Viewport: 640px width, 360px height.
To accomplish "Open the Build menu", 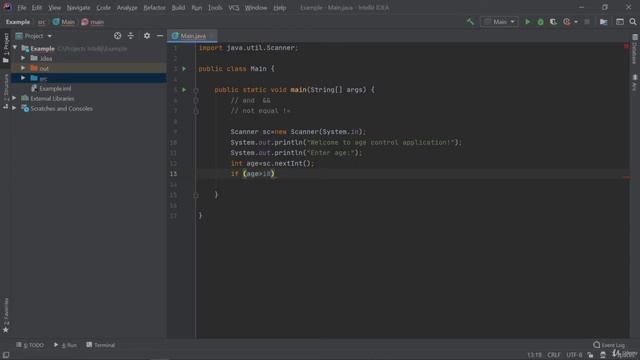I will (x=178, y=8).
